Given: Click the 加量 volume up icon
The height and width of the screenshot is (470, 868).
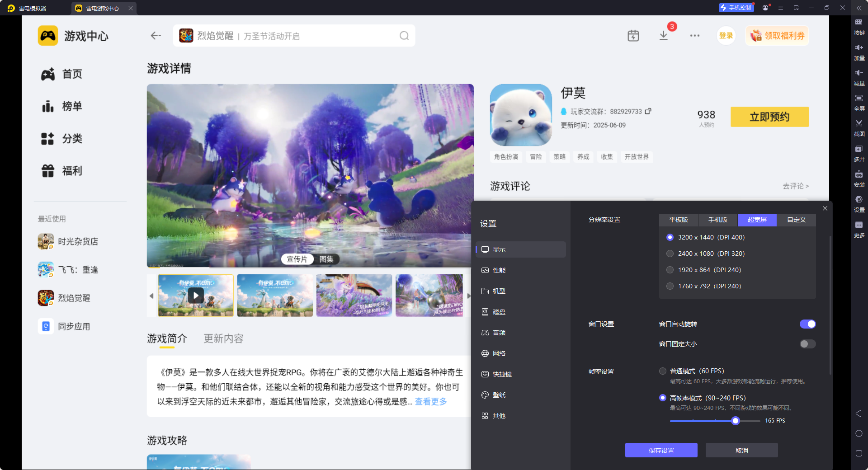Looking at the screenshot, I should (859, 52).
